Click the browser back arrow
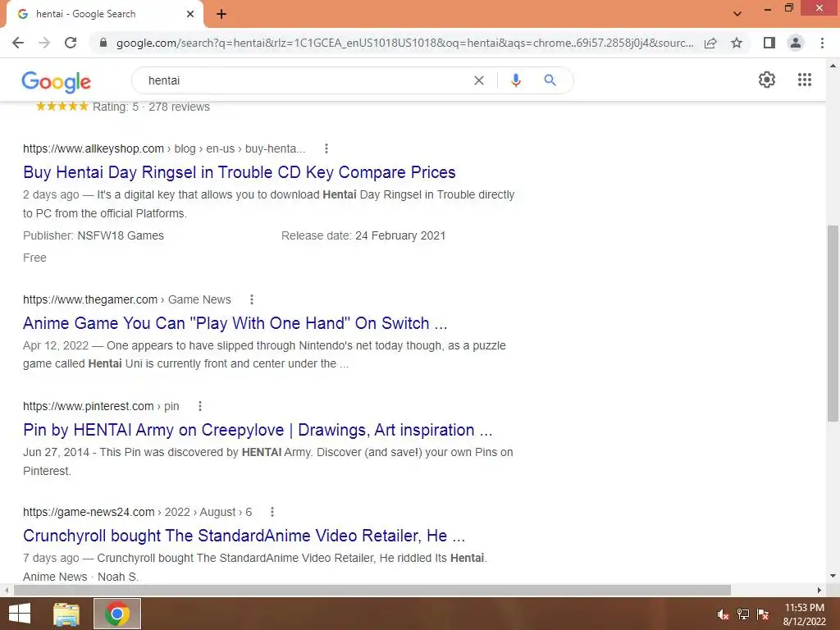Image resolution: width=840 pixels, height=630 pixels. (x=18, y=43)
